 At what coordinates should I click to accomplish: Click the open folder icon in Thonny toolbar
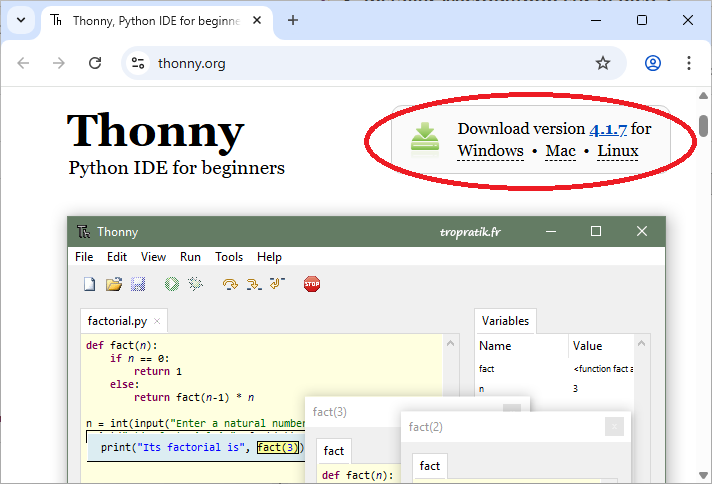click(114, 284)
